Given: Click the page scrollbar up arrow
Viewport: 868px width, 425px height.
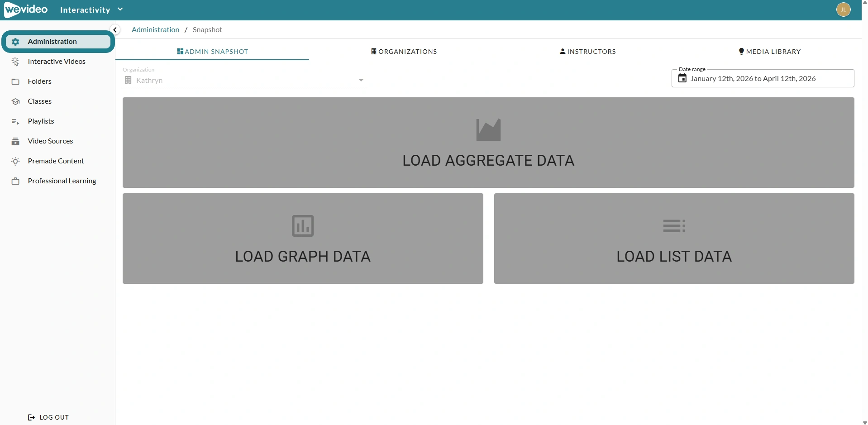Looking at the screenshot, I should pos(865,3).
